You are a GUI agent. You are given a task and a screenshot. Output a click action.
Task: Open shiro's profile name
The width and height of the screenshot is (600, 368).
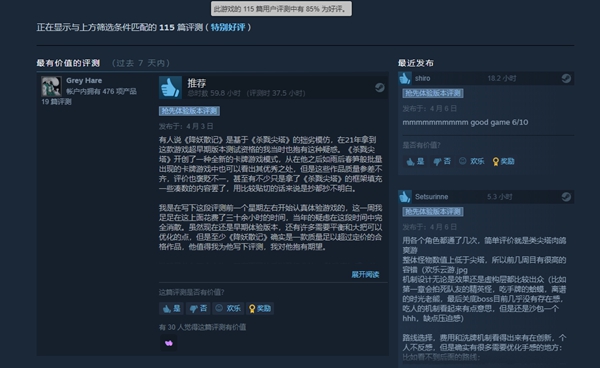pyautogui.click(x=422, y=78)
